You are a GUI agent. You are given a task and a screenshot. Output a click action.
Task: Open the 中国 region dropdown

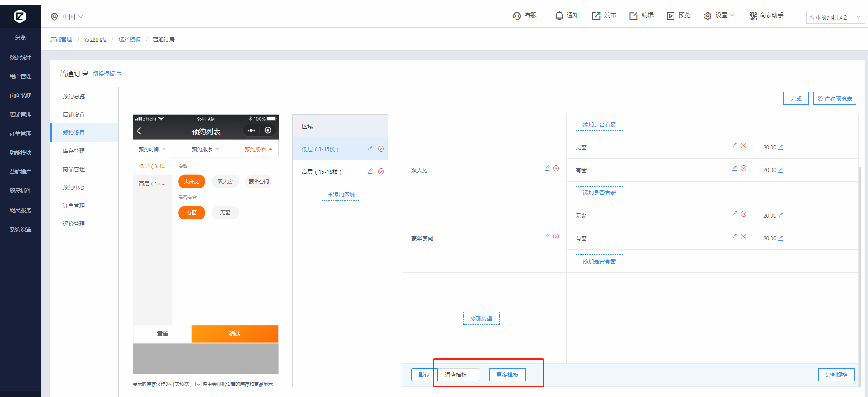(x=73, y=16)
